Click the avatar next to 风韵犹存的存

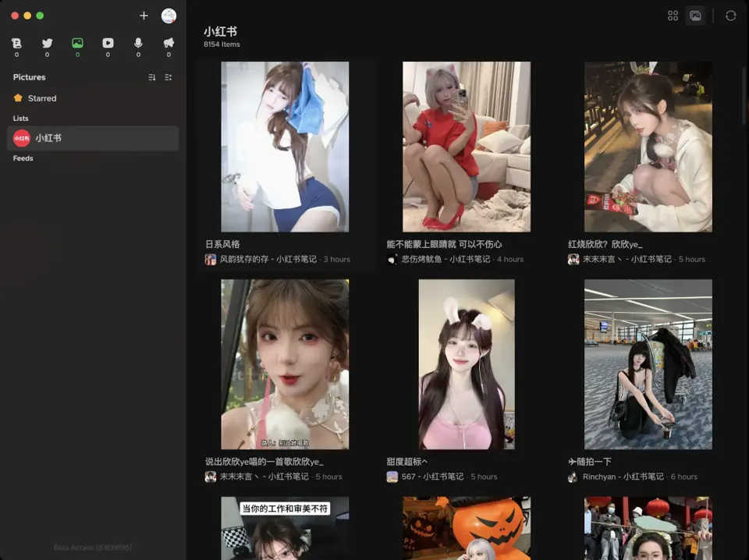point(211,259)
